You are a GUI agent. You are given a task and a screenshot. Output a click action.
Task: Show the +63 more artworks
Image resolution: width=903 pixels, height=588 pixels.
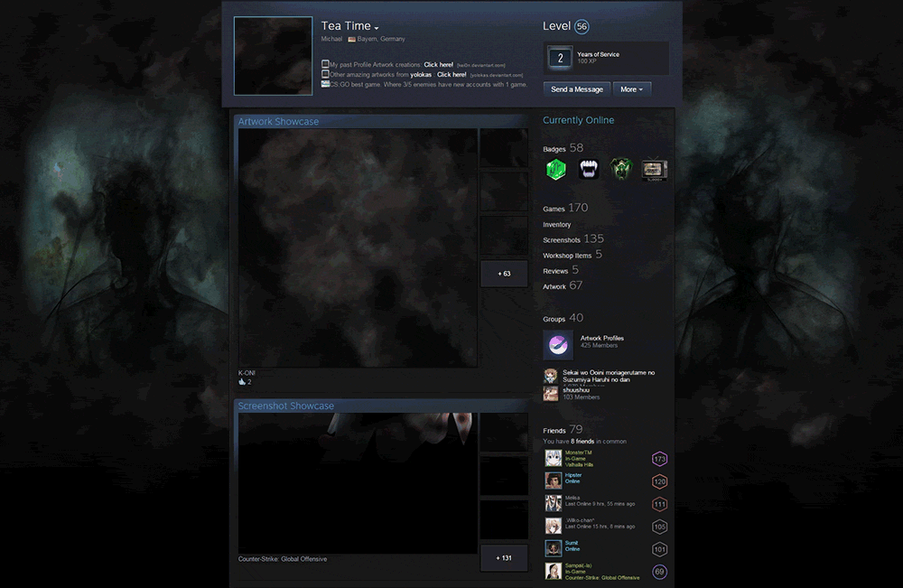(x=504, y=274)
